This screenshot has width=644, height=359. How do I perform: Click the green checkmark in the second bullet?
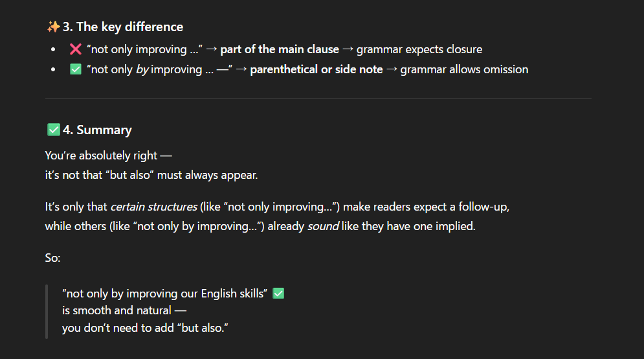click(75, 69)
